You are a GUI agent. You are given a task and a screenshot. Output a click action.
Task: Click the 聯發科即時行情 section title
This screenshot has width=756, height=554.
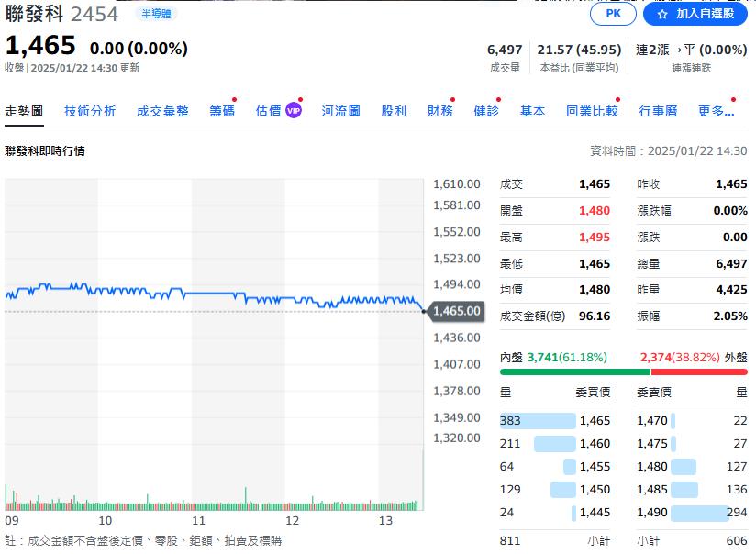pyautogui.click(x=45, y=151)
